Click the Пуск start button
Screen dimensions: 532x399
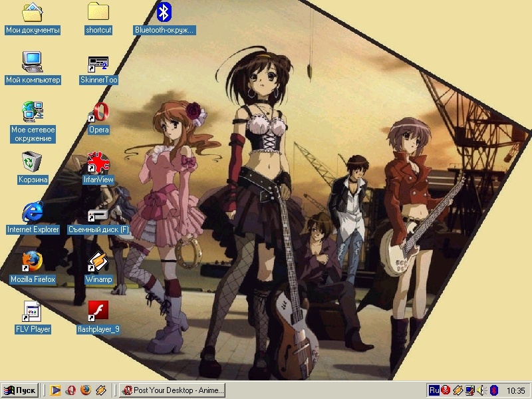20,390
